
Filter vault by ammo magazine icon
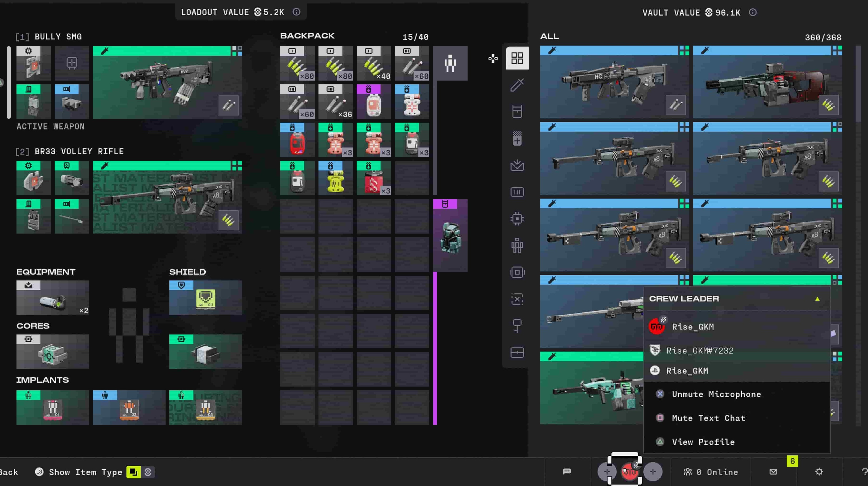coord(517,192)
